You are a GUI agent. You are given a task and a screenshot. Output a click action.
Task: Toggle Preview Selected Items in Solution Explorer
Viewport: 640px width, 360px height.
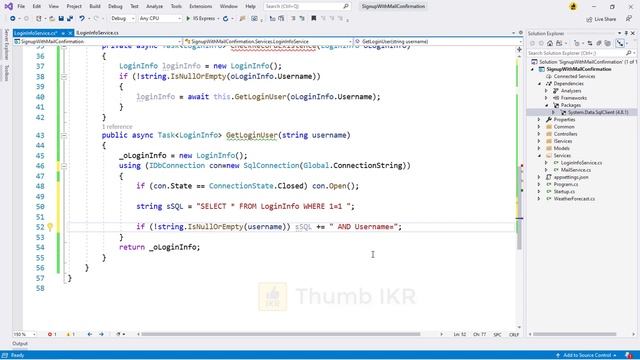pos(620,43)
